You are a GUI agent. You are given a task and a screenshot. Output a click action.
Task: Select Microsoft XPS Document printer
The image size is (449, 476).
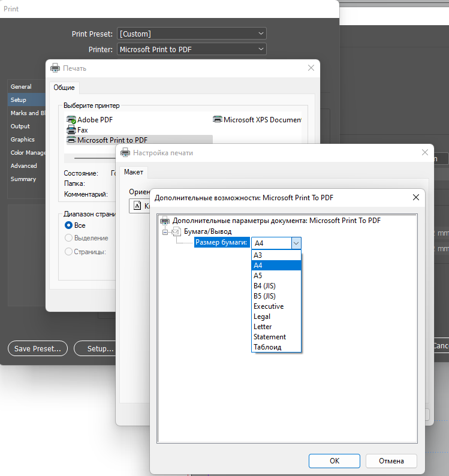(257, 120)
